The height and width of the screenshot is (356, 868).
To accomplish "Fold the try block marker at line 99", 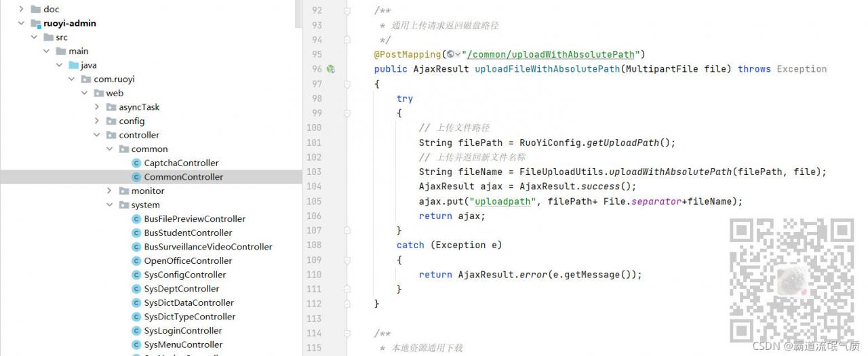I will [x=347, y=113].
